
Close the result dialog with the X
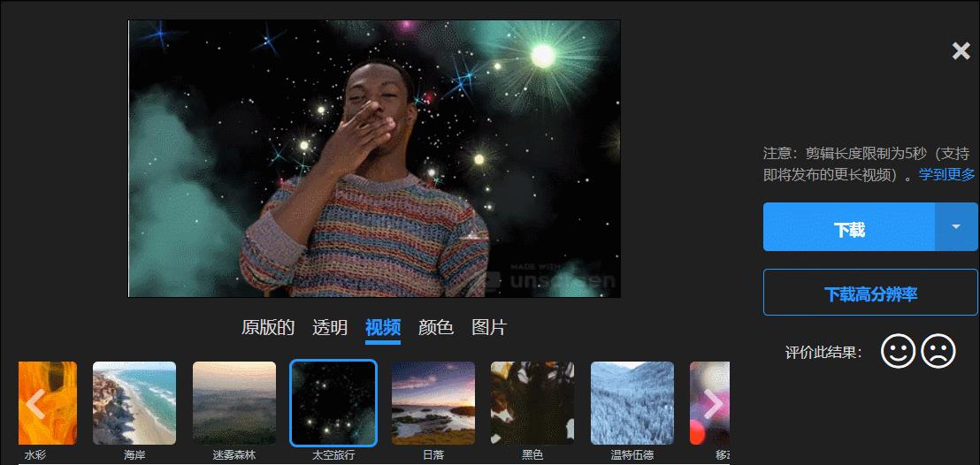point(961,51)
